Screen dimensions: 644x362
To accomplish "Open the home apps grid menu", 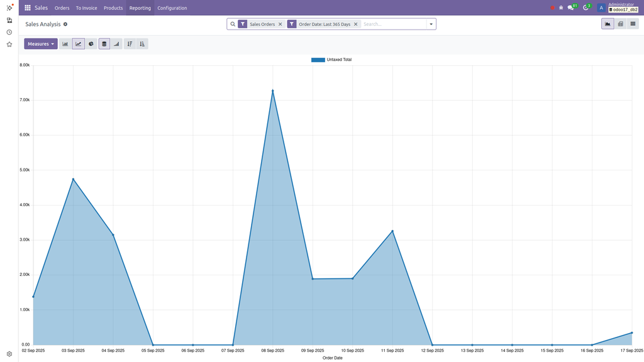I will pos(28,8).
